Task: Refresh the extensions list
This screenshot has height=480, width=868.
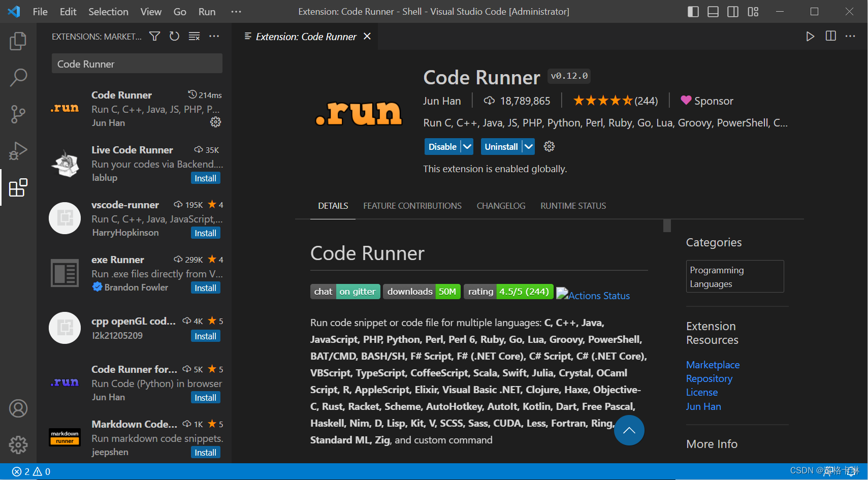Action: [x=174, y=36]
